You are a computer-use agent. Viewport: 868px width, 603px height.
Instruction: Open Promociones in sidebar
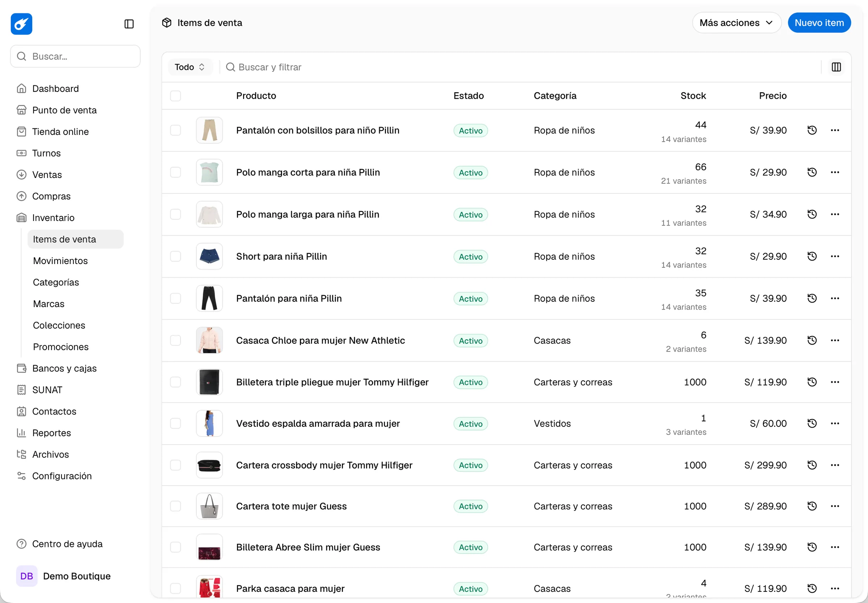pyautogui.click(x=61, y=347)
